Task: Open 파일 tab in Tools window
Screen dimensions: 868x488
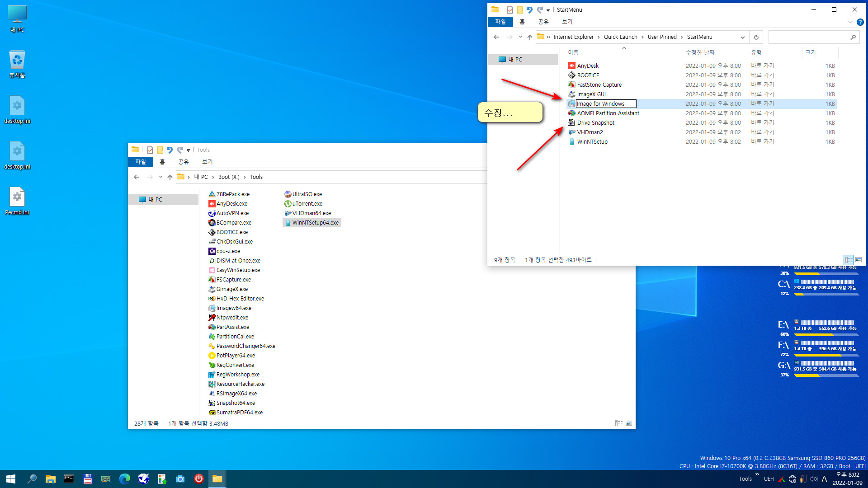Action: point(141,162)
